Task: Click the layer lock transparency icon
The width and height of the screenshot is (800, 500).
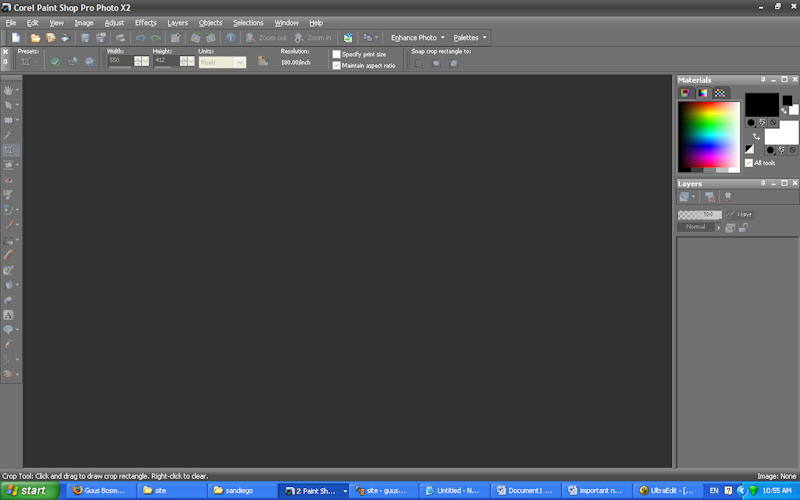Action: 743,228
